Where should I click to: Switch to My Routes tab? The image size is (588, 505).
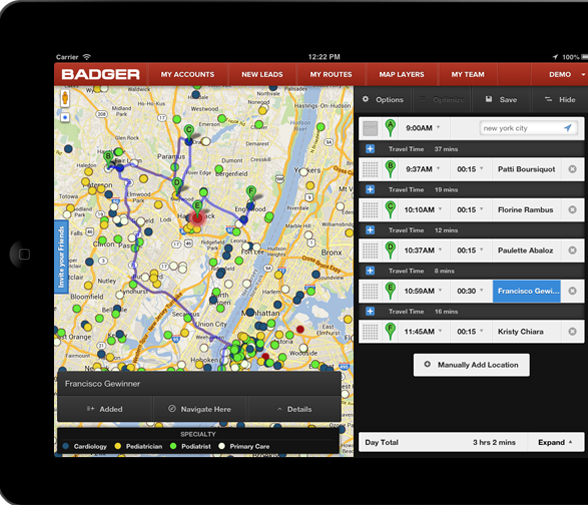(x=331, y=75)
